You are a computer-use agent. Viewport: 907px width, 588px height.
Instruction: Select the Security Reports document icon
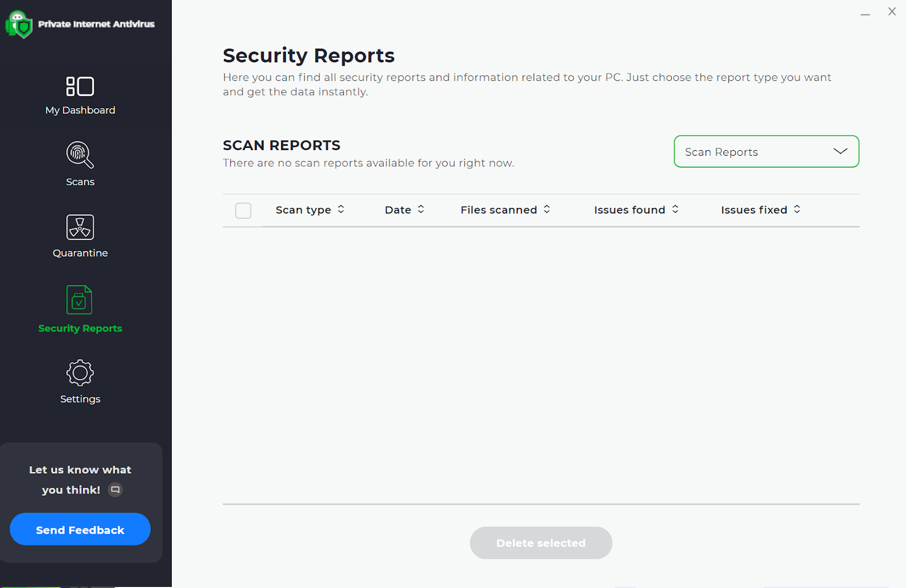(79, 300)
